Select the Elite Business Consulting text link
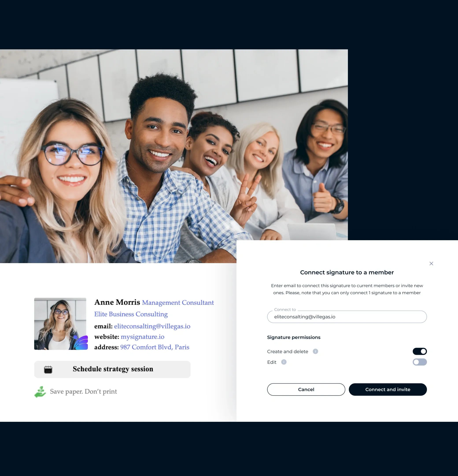 pos(130,314)
